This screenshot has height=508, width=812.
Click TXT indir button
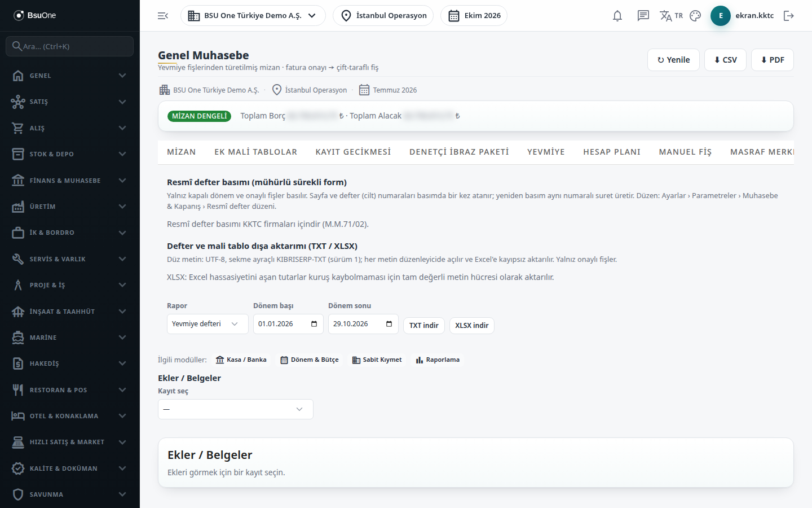coord(424,326)
